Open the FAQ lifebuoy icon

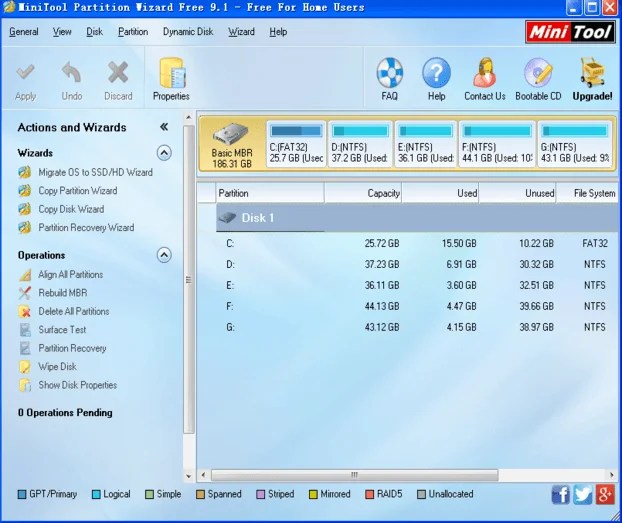pos(389,73)
